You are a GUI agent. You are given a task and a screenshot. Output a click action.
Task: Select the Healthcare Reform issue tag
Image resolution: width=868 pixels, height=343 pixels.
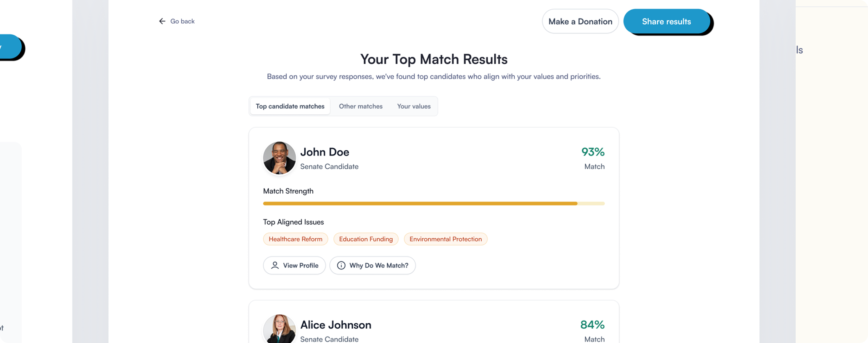pyautogui.click(x=295, y=239)
